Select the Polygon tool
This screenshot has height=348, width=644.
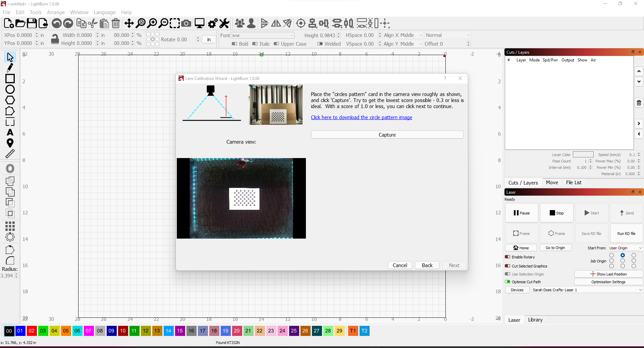(x=10, y=100)
